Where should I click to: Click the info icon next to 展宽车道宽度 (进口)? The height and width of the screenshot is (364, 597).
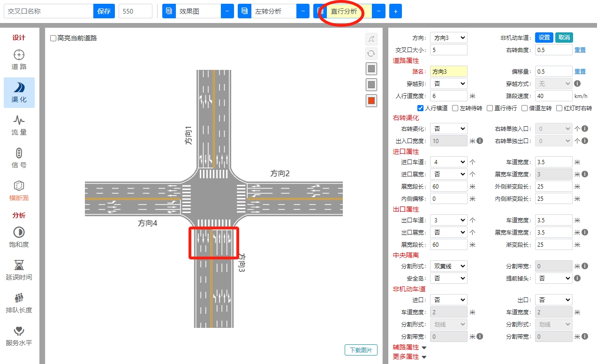(x=585, y=174)
